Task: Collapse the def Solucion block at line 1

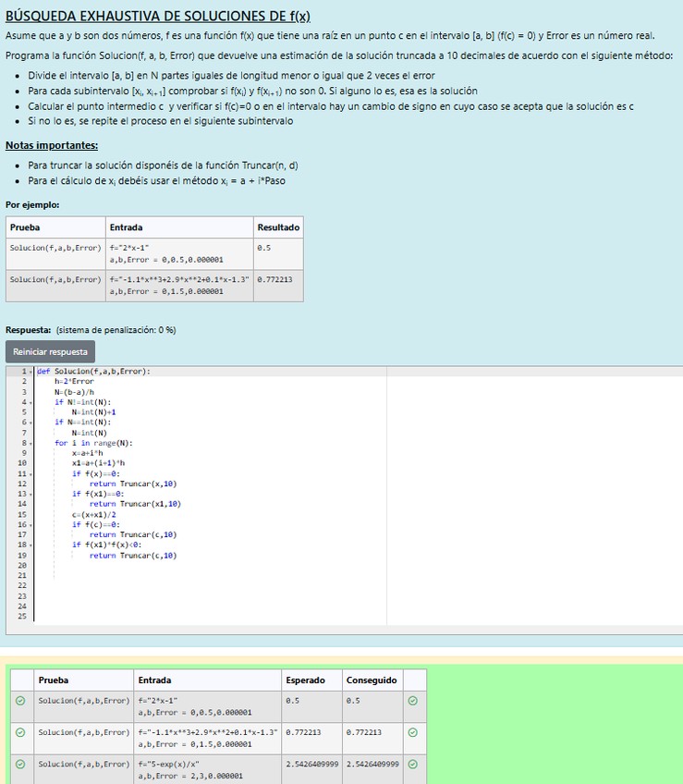Action: pyautogui.click(x=32, y=372)
